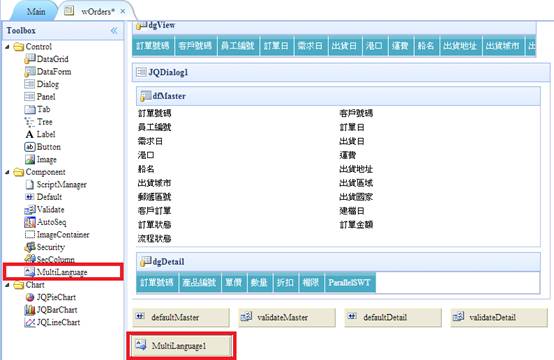Choose the AutoSeq component icon
The width and height of the screenshot is (554, 360).
[x=30, y=222]
